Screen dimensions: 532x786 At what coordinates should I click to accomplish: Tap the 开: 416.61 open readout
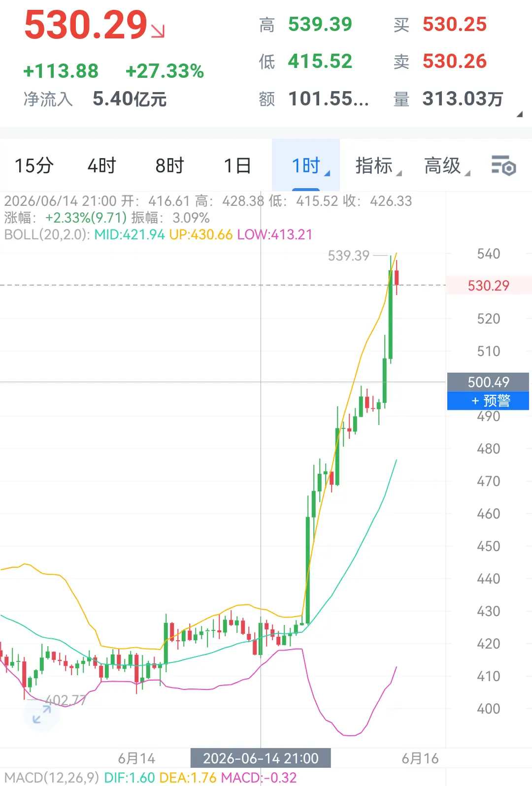tap(156, 201)
